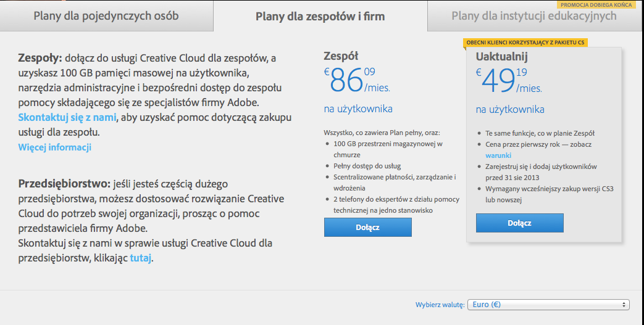Click 'na użytkownika' under Zespół price
Image resolution: width=644 pixels, height=325 pixels.
coord(358,109)
